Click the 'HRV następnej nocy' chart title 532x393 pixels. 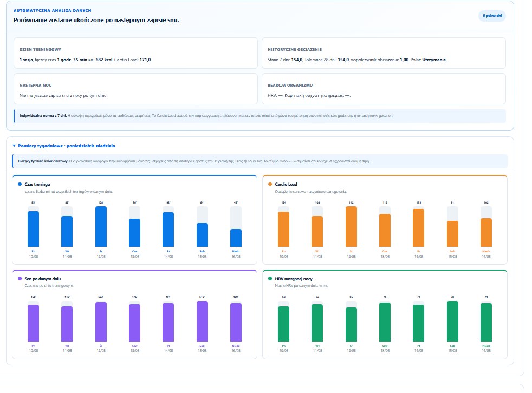pyautogui.click(x=294, y=279)
